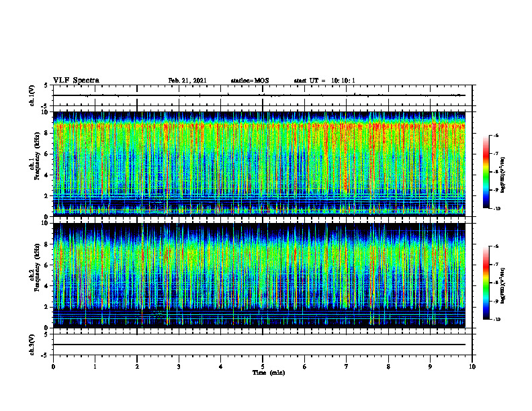
Task: Click the "-6" tick on ch.1 color bar
Action: (x=496, y=136)
